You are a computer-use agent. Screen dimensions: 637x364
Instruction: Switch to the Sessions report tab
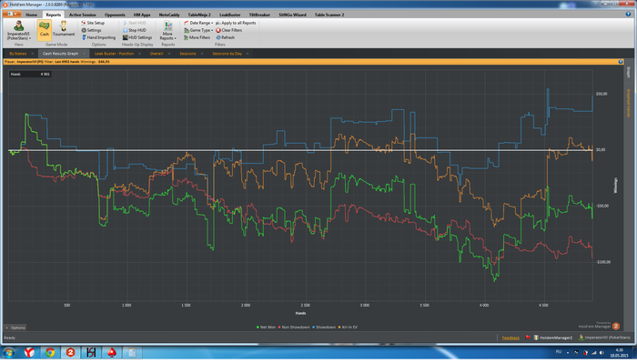[187, 54]
